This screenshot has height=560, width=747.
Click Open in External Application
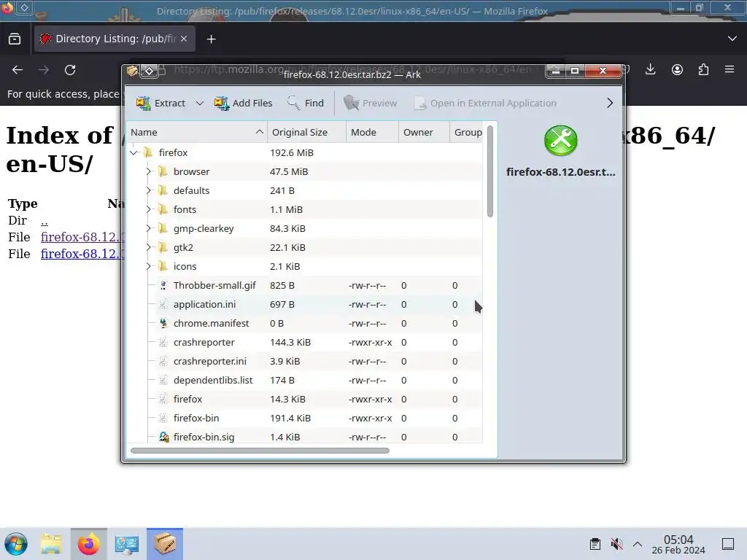pos(485,103)
